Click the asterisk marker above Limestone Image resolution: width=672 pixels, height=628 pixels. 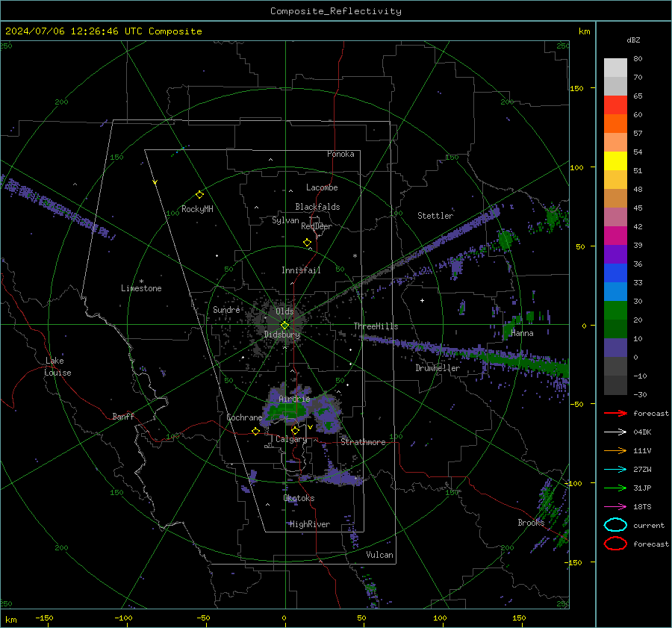click(141, 282)
